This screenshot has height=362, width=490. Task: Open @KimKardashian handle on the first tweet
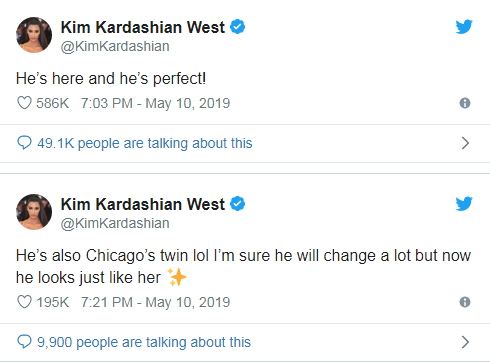click(115, 46)
